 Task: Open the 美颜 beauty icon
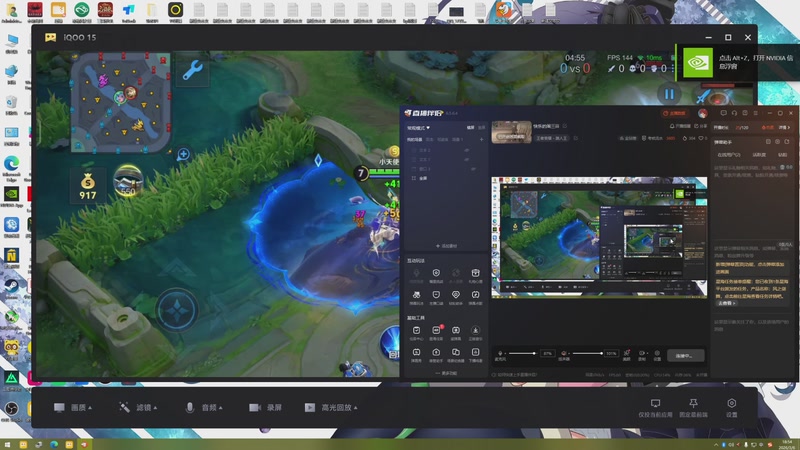coord(627,355)
